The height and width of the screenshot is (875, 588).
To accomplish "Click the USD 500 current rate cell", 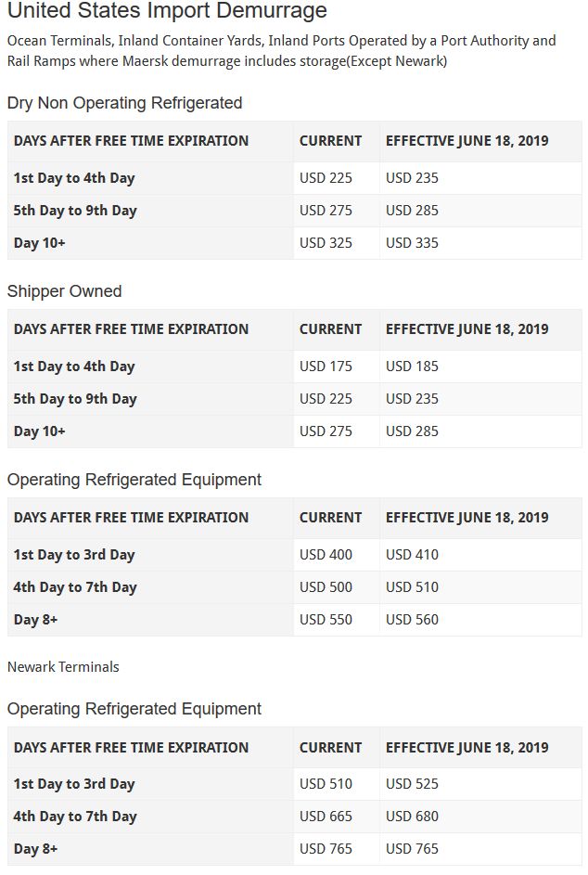I will pyautogui.click(x=326, y=587).
